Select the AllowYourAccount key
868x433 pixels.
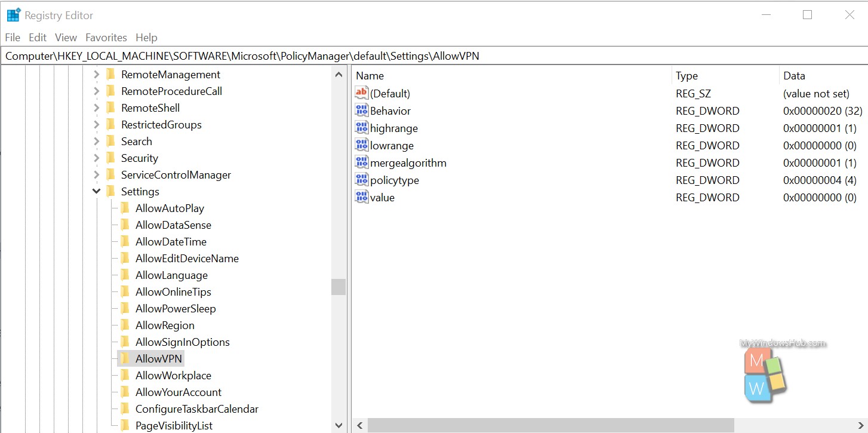tap(178, 392)
